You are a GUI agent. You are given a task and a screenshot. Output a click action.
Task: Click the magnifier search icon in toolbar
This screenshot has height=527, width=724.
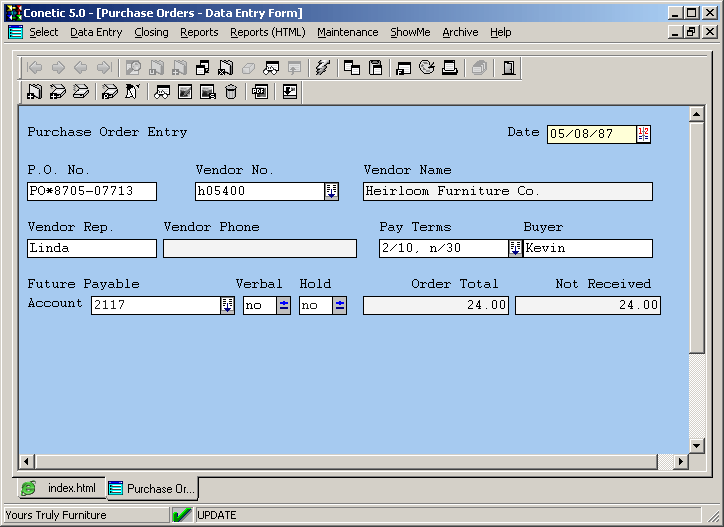pos(133,68)
